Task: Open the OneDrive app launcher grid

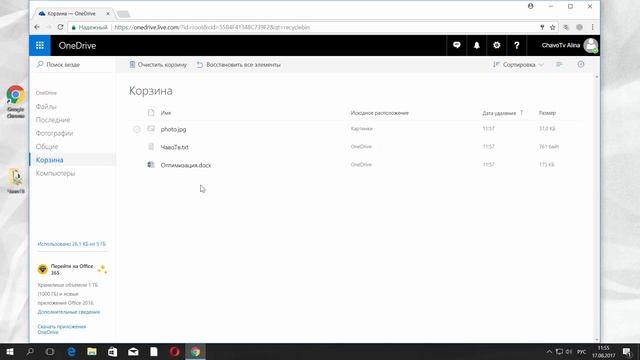Action: (x=40, y=45)
